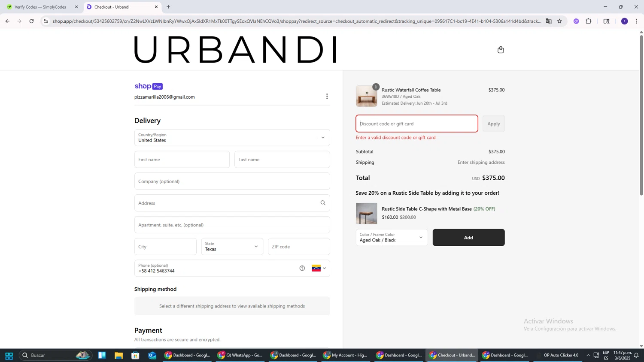Open the Country/Region dropdown

point(232,138)
